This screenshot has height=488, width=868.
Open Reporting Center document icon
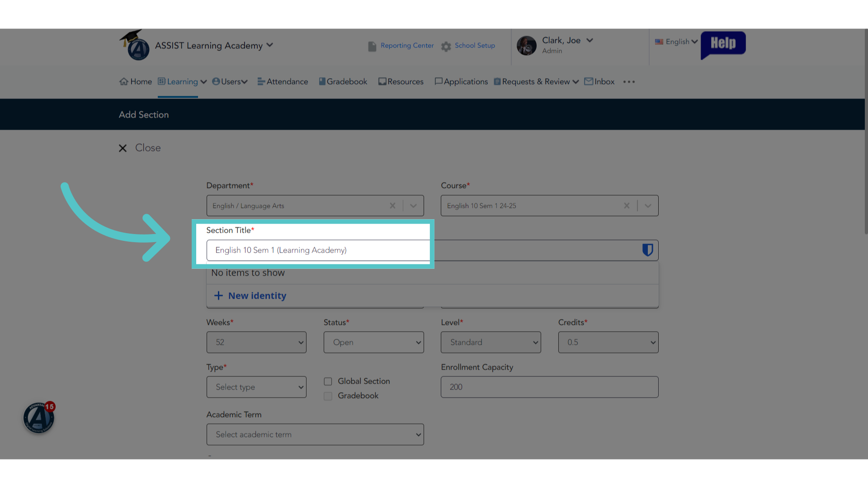point(372,46)
